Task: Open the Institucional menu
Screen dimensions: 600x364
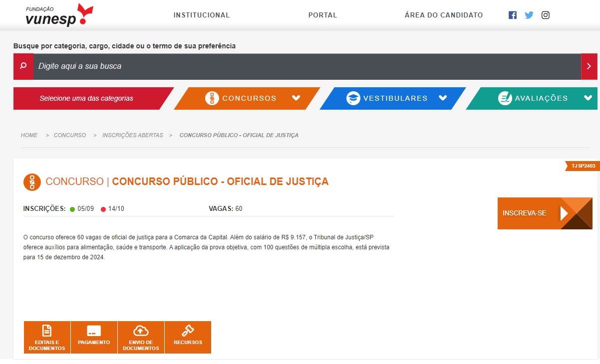Action: pos(202,15)
